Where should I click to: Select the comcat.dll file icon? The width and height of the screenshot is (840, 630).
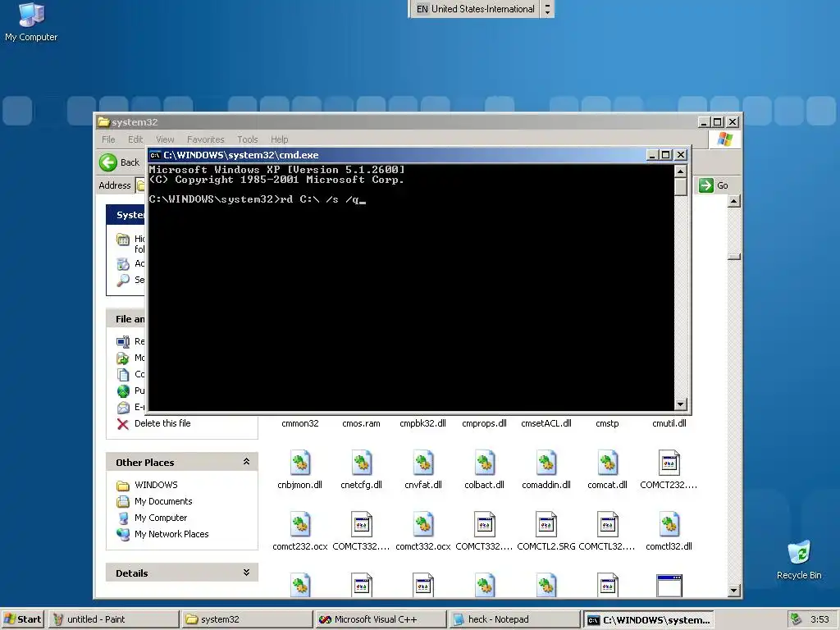608,463
